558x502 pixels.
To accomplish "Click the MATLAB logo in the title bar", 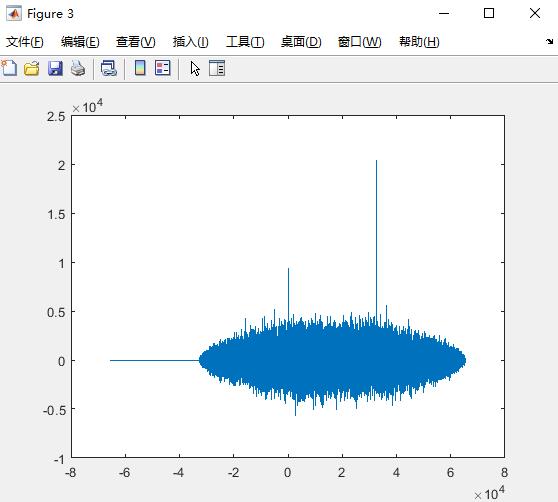I will (x=14, y=14).
